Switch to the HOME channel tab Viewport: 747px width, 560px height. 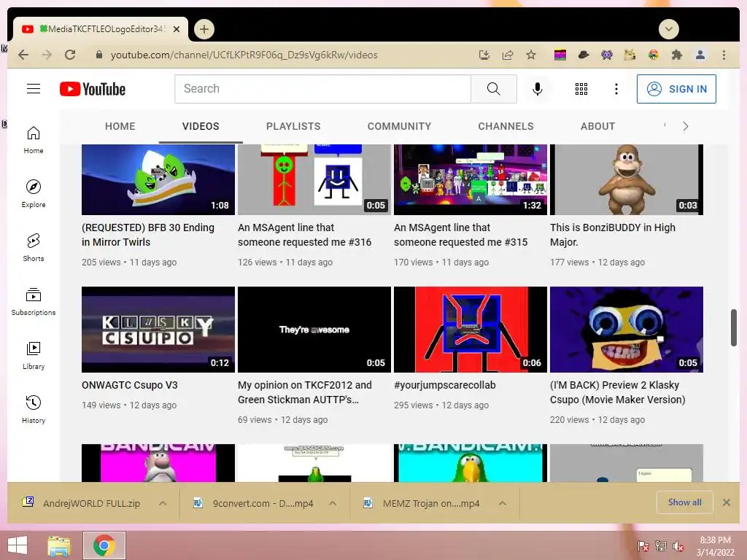click(120, 126)
